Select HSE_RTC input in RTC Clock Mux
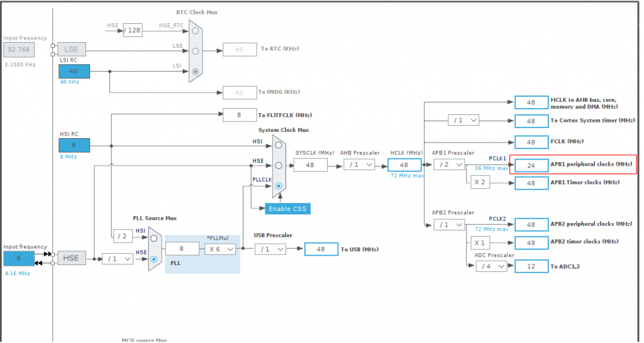Image resolution: width=644 pixels, height=343 pixels. 196,31
